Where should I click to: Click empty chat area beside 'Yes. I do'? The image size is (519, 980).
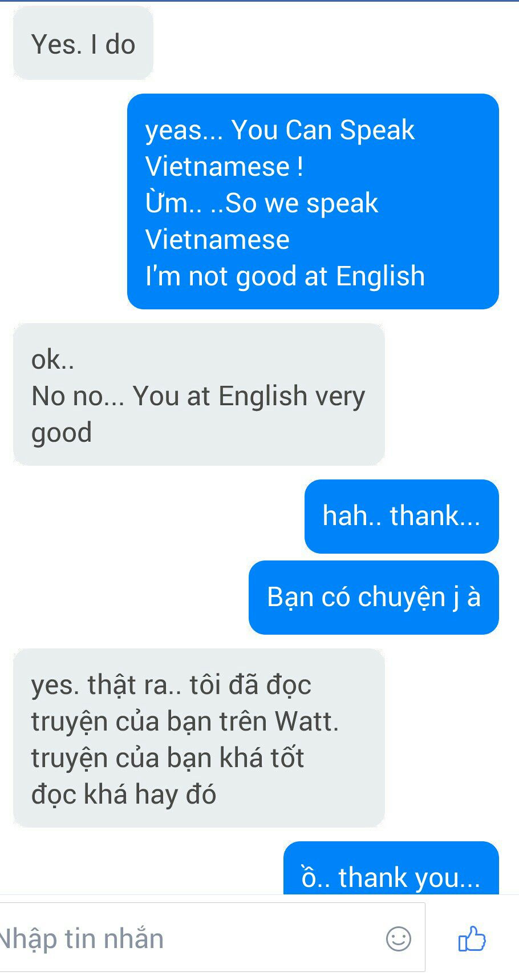coord(331,43)
